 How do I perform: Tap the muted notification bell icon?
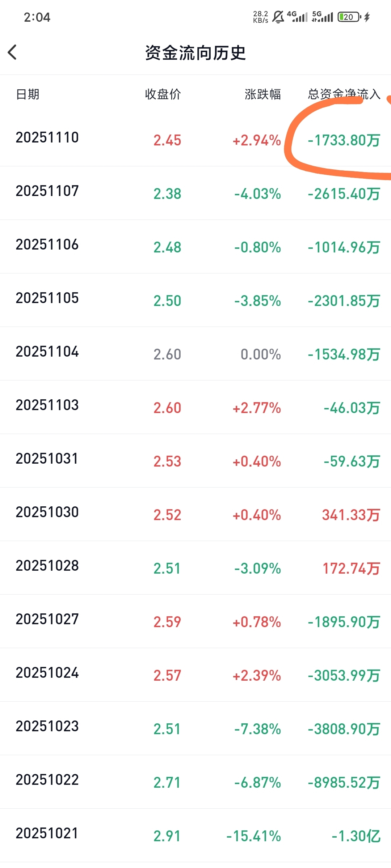point(278,17)
